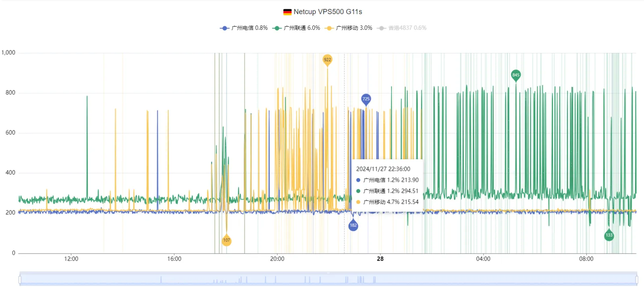Click the data zoom range bar
Image resolution: width=644 pixels, height=293 pixels.
coord(328,279)
